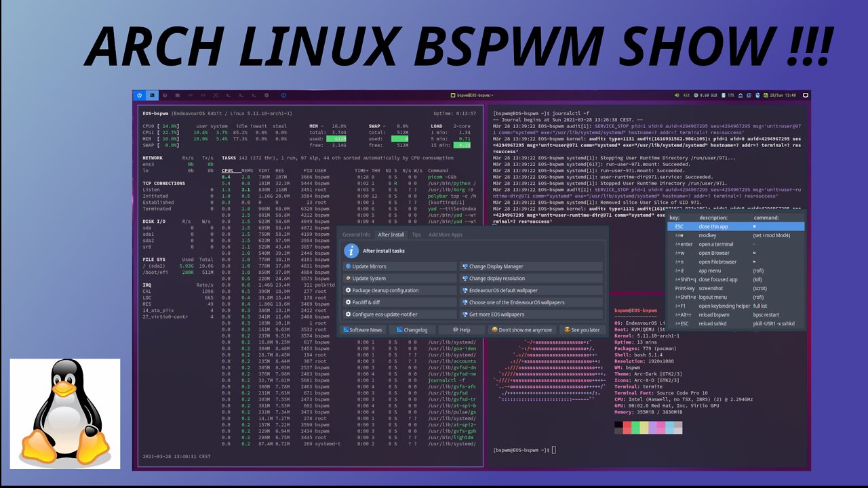Click the blue circle icon in polybar
The width and height of the screenshot is (868, 488).
283,96
